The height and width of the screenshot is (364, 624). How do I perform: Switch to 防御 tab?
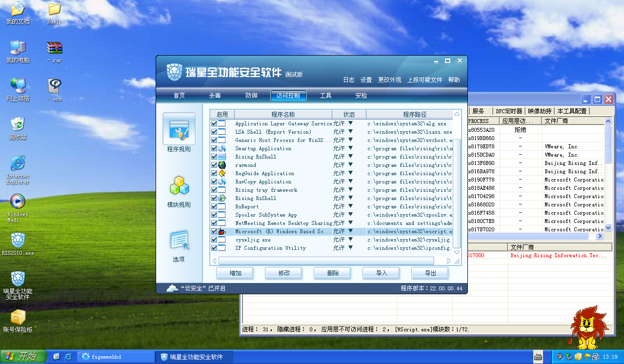coord(252,96)
